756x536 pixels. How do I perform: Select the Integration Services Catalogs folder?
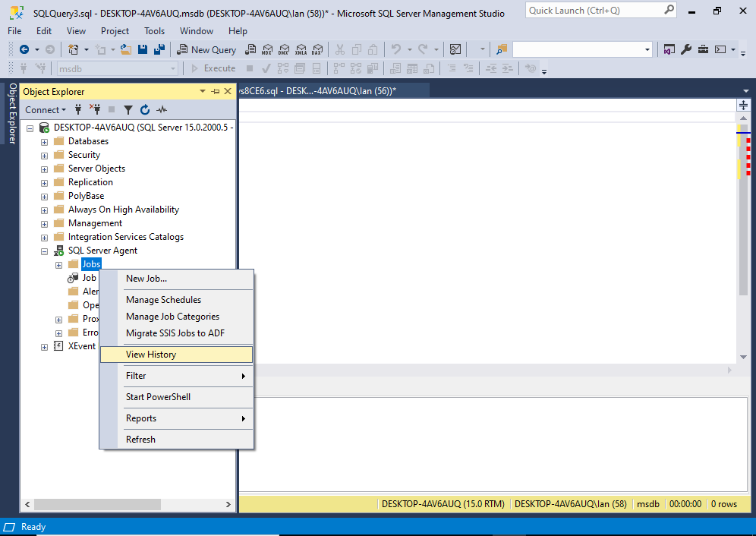coord(126,237)
